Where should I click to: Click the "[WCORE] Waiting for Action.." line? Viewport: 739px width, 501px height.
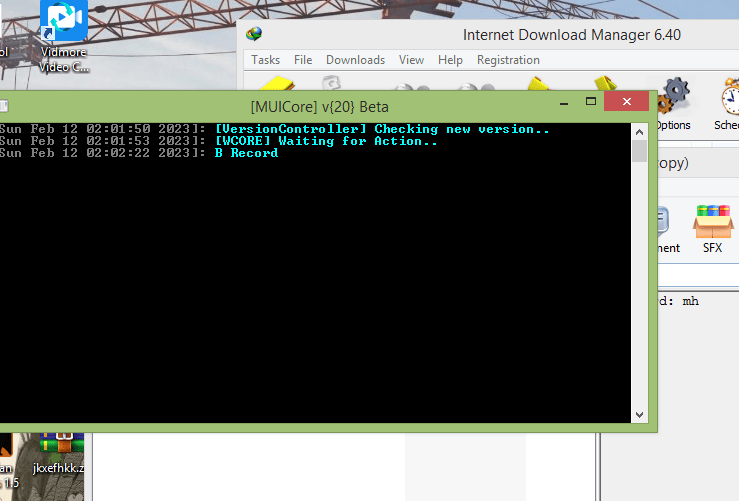[326, 141]
